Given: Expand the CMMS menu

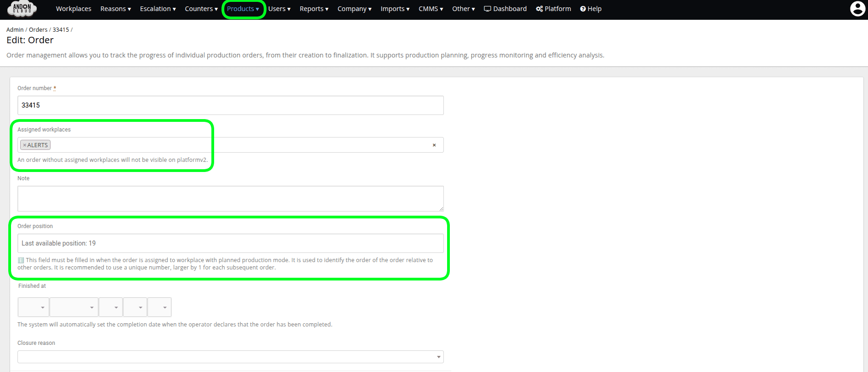Looking at the screenshot, I should point(431,9).
